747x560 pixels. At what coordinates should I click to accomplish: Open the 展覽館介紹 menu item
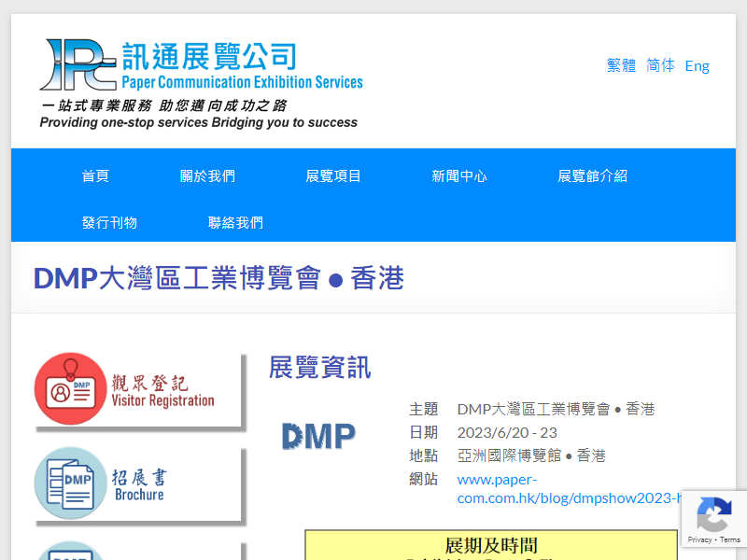point(592,175)
